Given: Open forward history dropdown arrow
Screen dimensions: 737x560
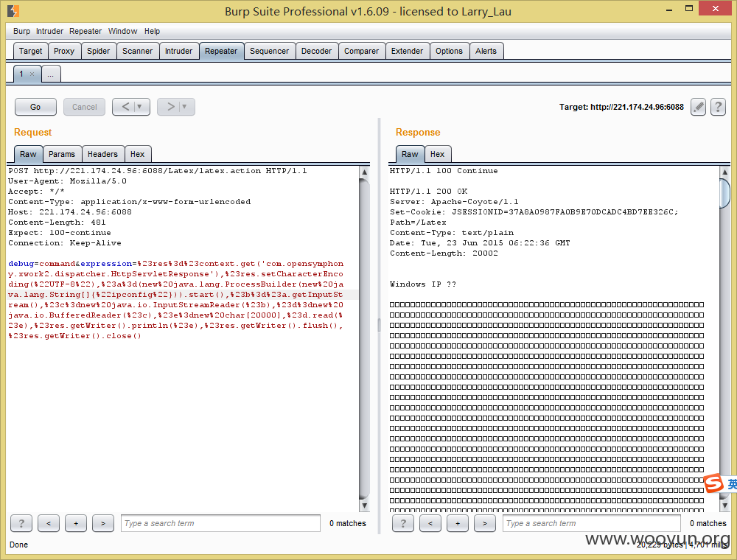Looking at the screenshot, I should coord(185,107).
